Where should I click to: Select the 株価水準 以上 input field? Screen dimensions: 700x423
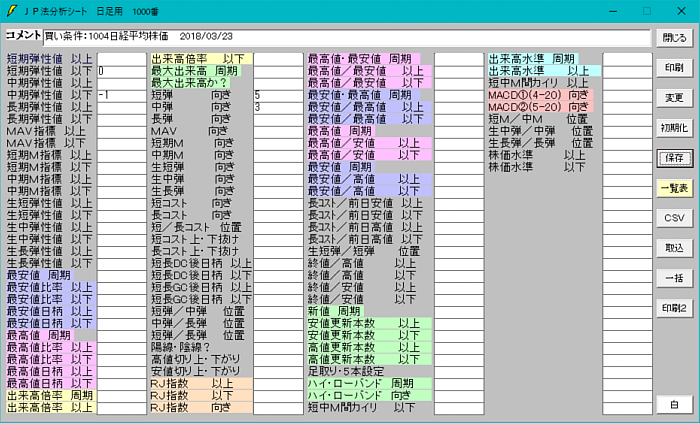point(627,156)
